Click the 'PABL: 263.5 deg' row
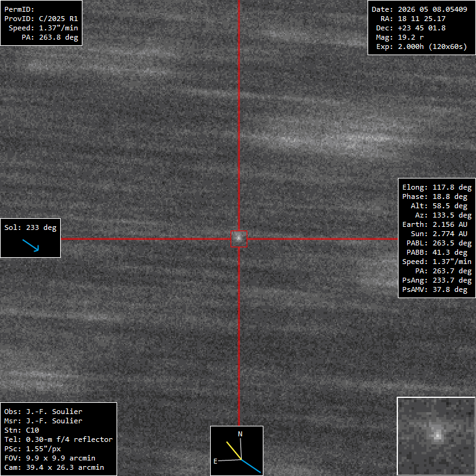 click(x=439, y=243)
